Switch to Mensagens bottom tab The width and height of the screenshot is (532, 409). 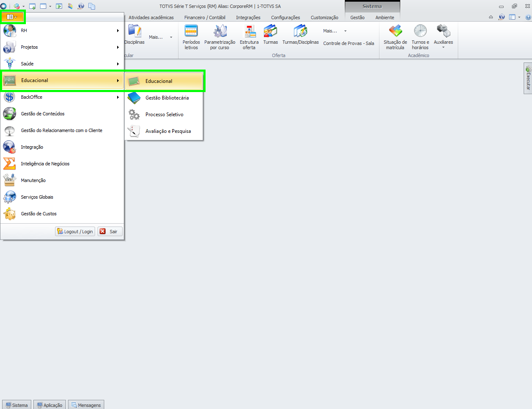coord(86,405)
